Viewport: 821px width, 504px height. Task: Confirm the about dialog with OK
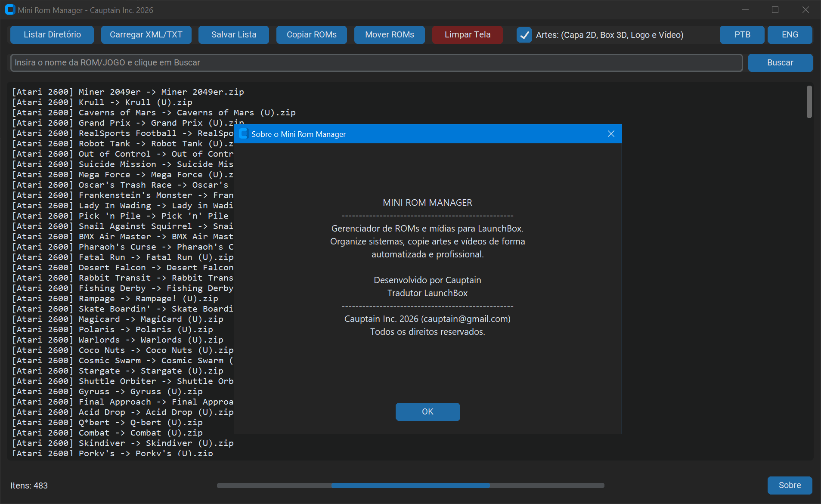(x=428, y=412)
